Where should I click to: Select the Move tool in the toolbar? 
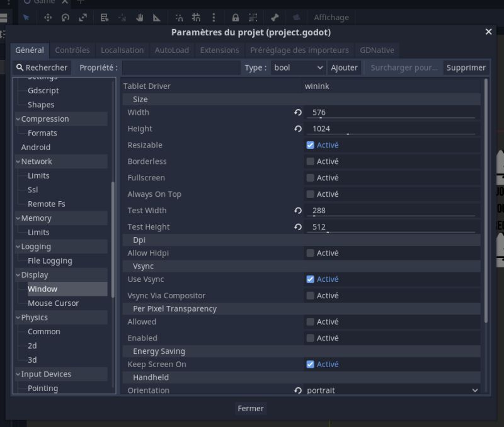click(x=49, y=17)
